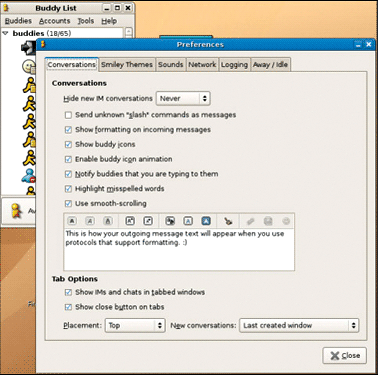Switch to the Smiley Themes tab

pyautogui.click(x=127, y=65)
